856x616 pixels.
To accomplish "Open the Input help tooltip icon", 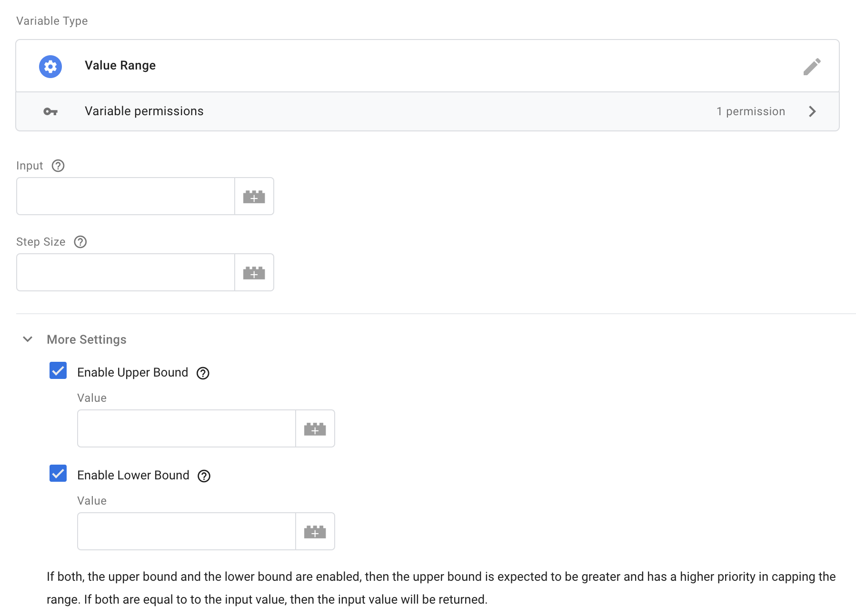I will (x=58, y=166).
